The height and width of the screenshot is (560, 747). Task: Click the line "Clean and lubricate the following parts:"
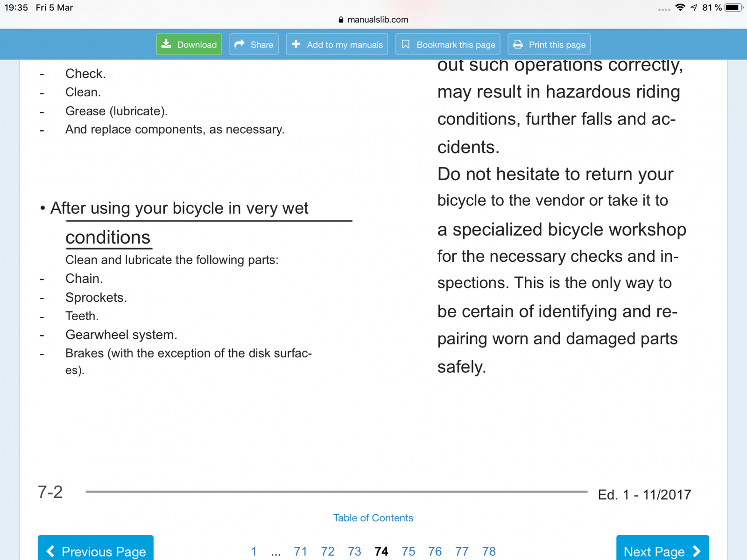point(172,260)
